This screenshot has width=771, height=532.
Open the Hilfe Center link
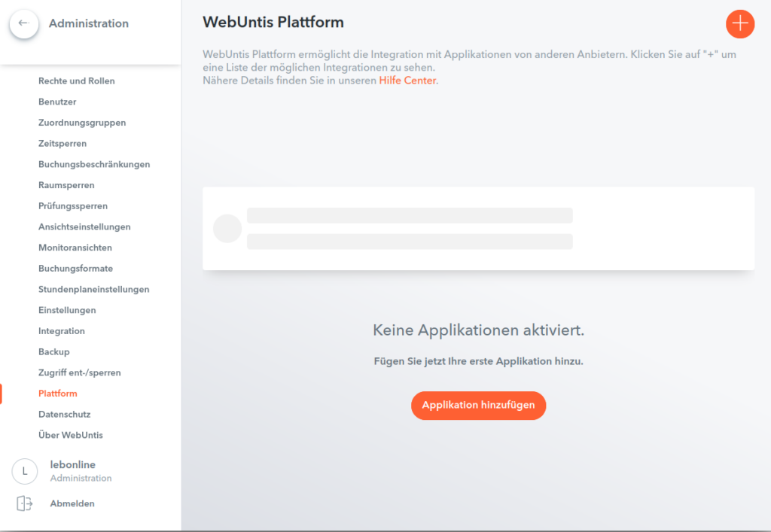(407, 81)
